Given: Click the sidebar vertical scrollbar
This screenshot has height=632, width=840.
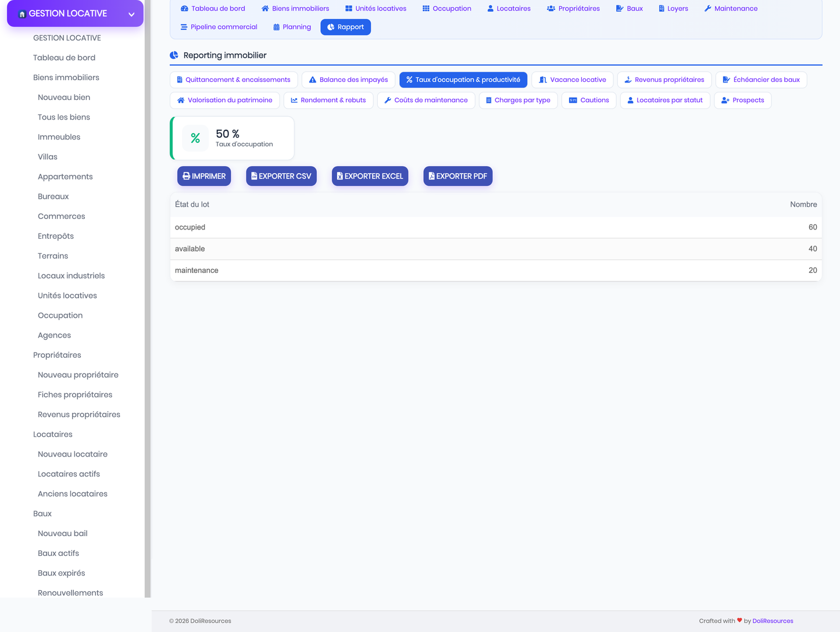Looking at the screenshot, I should 148,299.
